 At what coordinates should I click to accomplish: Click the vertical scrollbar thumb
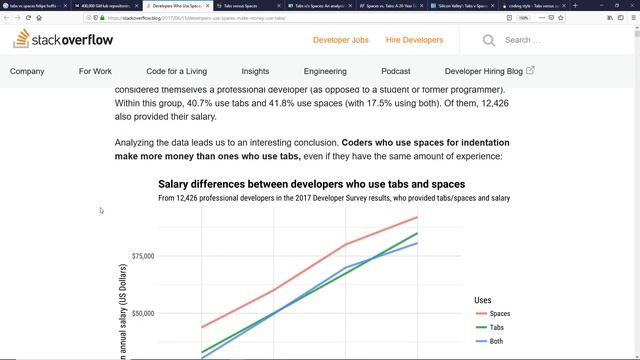tap(637, 33)
